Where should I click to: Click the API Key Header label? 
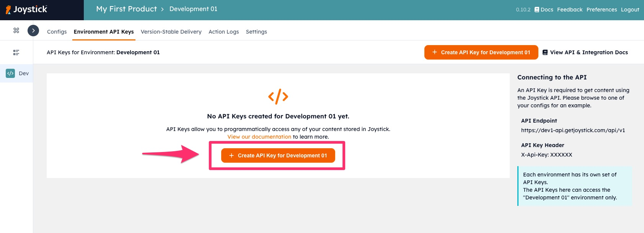tap(543, 145)
